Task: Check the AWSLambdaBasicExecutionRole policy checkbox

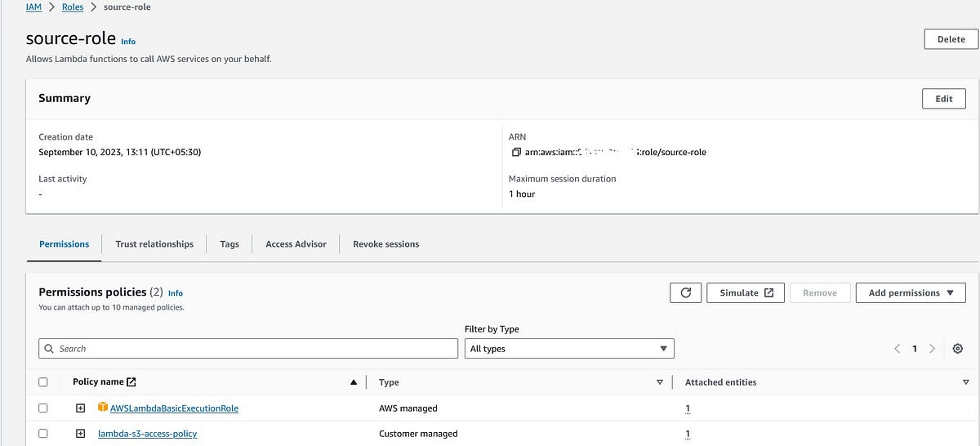Action: 43,408
